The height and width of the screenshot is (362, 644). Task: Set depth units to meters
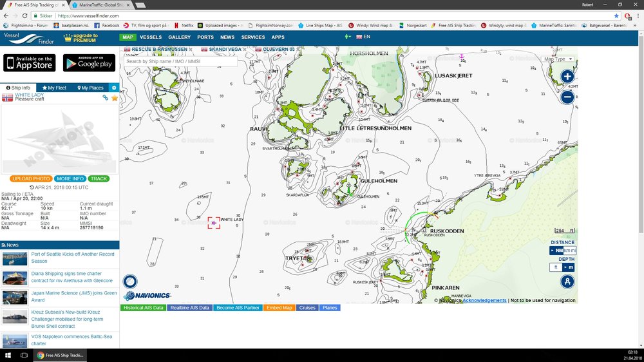(569, 267)
